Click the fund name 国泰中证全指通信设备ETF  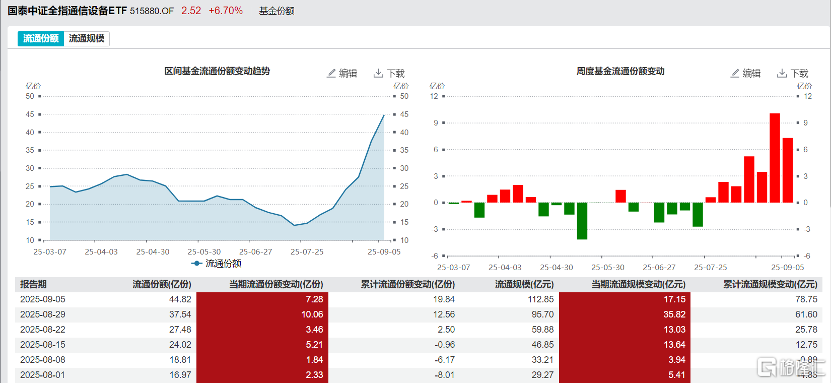(67, 10)
